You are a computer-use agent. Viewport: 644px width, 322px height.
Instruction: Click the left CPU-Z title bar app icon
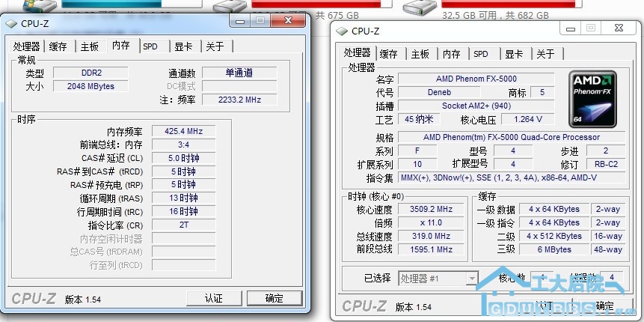click(12, 23)
